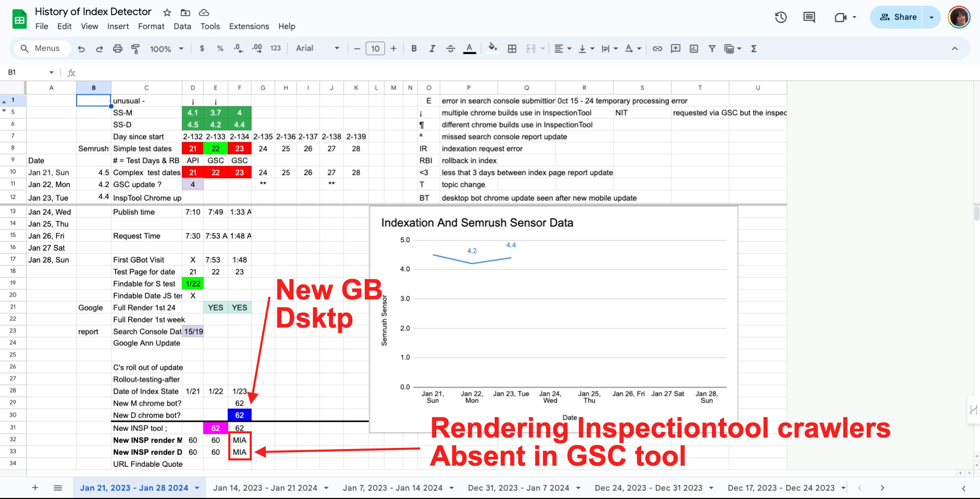Click the formula bar
The width and height of the screenshot is (980, 499).
tap(526, 72)
